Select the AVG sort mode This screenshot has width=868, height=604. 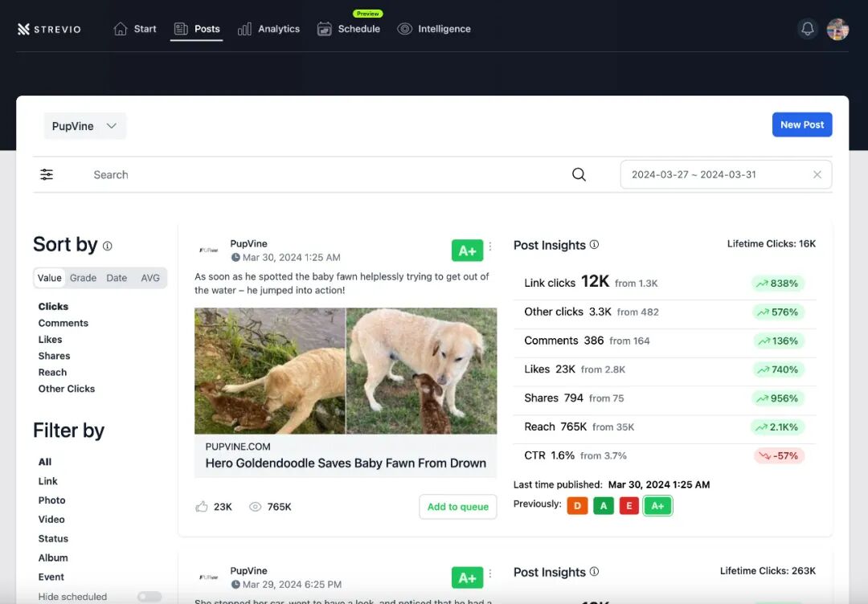[150, 278]
